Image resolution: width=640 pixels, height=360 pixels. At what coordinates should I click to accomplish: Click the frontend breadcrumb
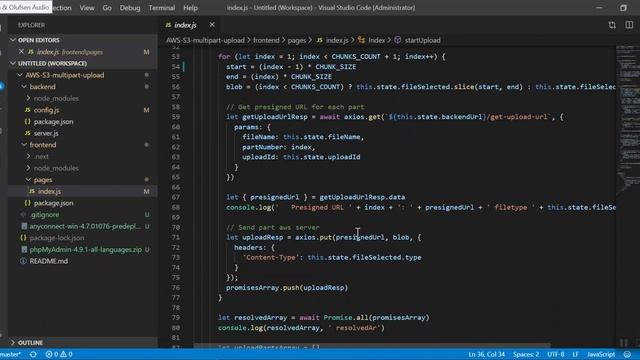pyautogui.click(x=266, y=40)
